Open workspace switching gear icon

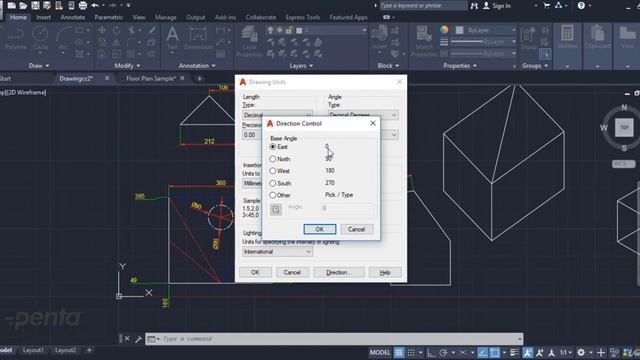tap(581, 353)
